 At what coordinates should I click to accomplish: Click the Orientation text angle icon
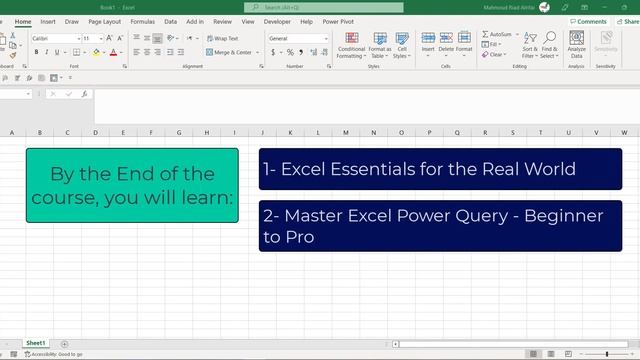pos(171,38)
